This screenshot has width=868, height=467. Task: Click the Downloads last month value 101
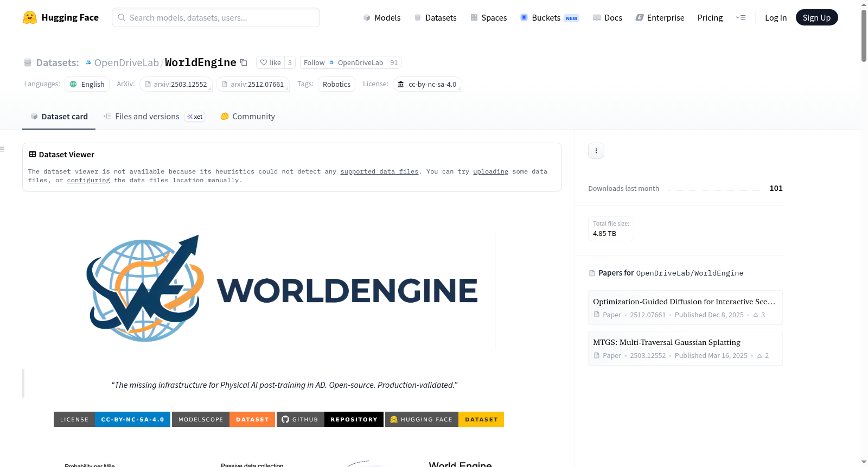776,188
